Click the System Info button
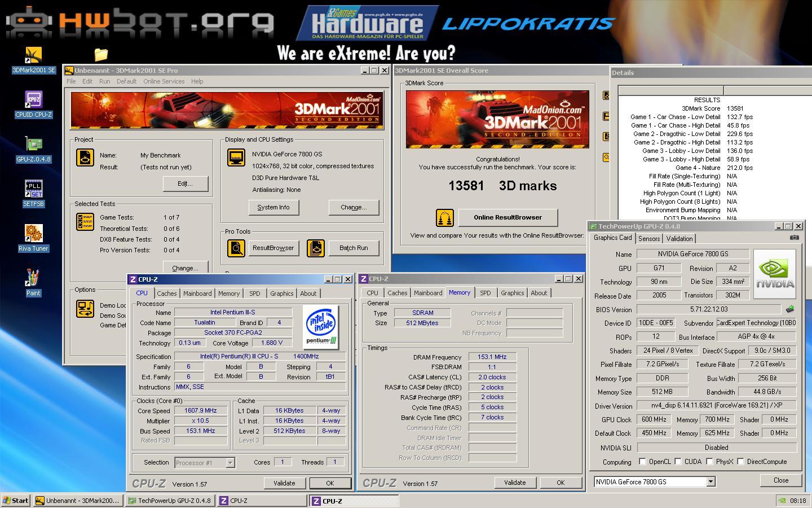This screenshot has height=508, width=812. coord(273,207)
